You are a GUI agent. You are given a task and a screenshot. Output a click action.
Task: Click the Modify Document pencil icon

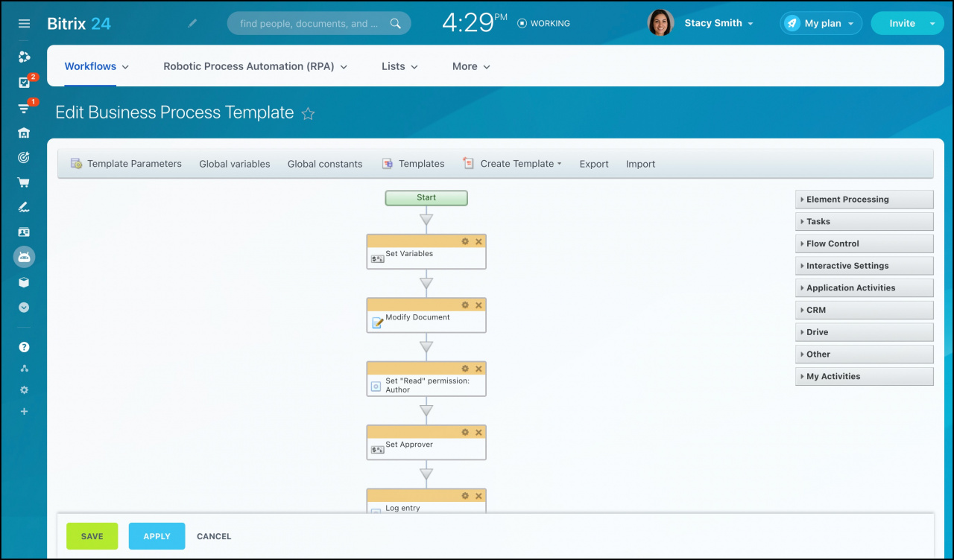377,323
